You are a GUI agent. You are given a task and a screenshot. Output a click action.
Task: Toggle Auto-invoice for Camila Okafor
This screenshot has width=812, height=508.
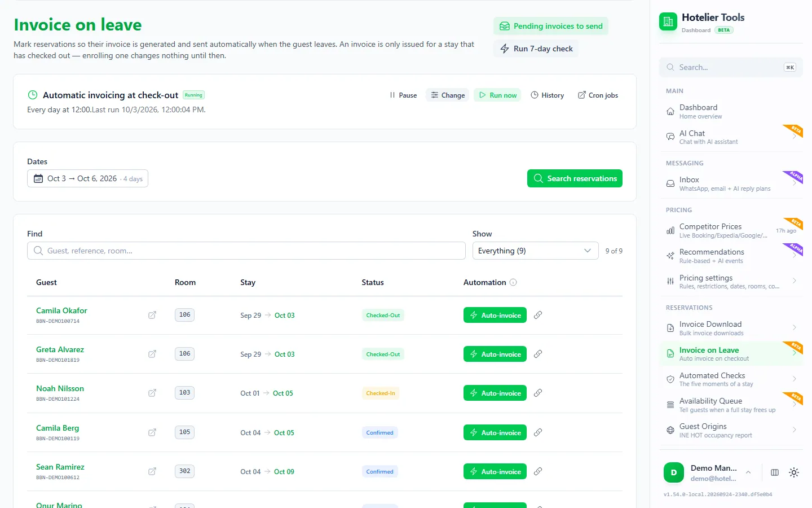pos(495,315)
